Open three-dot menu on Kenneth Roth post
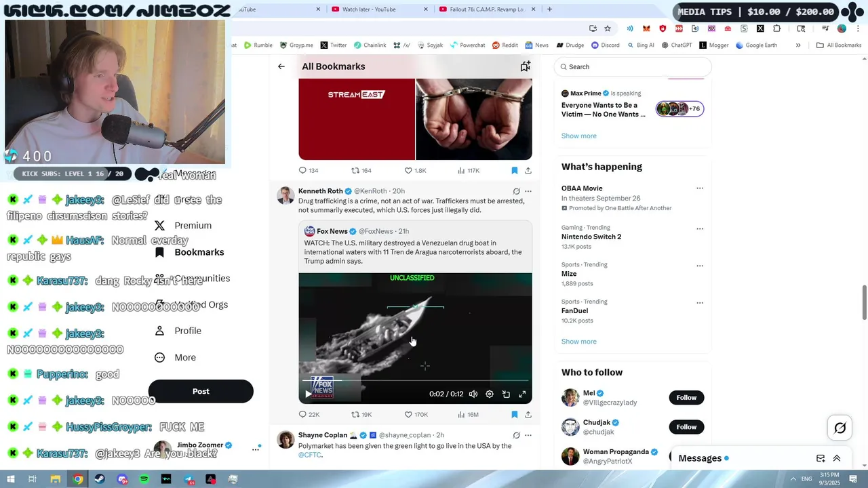868x488 pixels. 528,191
